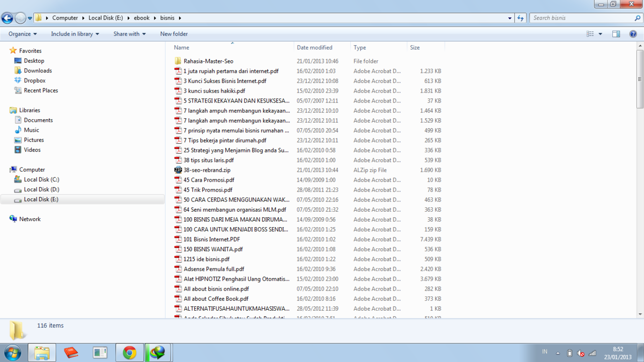
Task: Expand the arrow after Local Disk (E:) breadcrumb
Action: 128,18
